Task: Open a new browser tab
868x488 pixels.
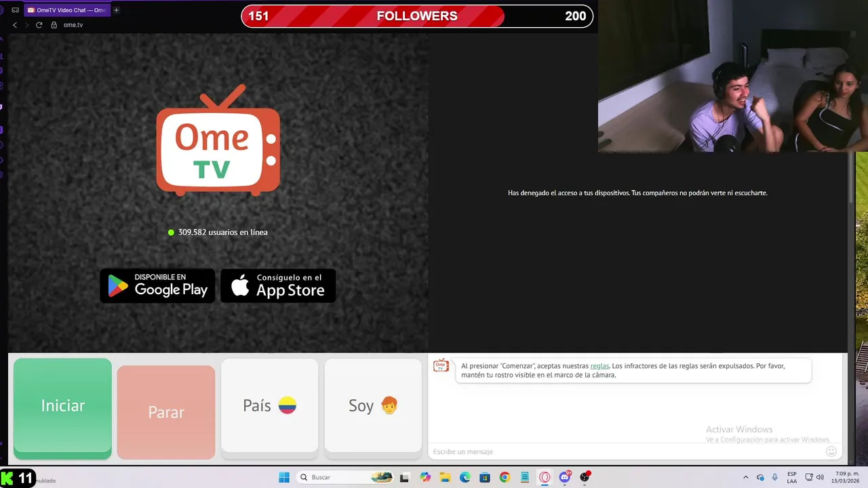Action: [x=116, y=10]
